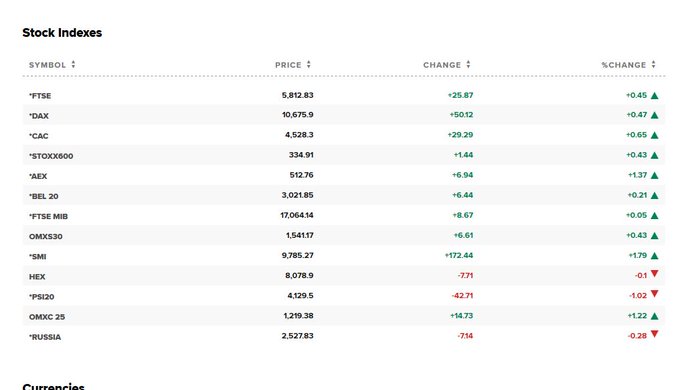Image resolution: width=680 pixels, height=390 pixels.
Task: Open the *FTSE index link
Action: (40, 96)
